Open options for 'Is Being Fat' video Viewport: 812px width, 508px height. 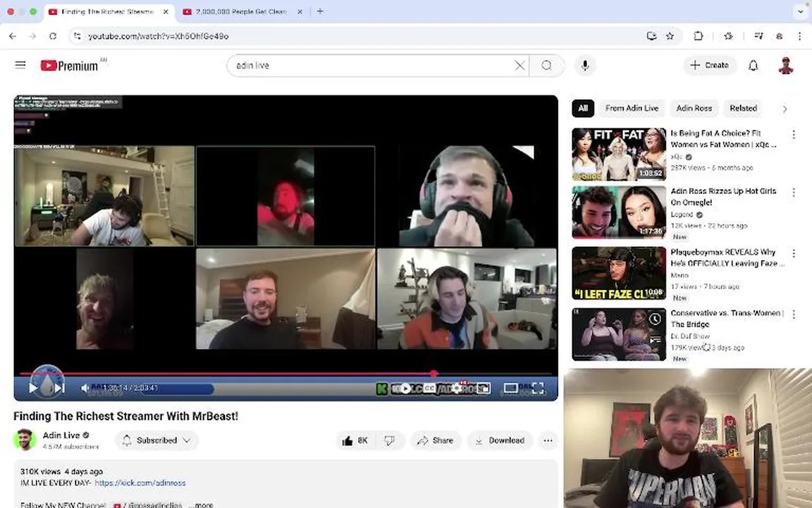(x=794, y=135)
